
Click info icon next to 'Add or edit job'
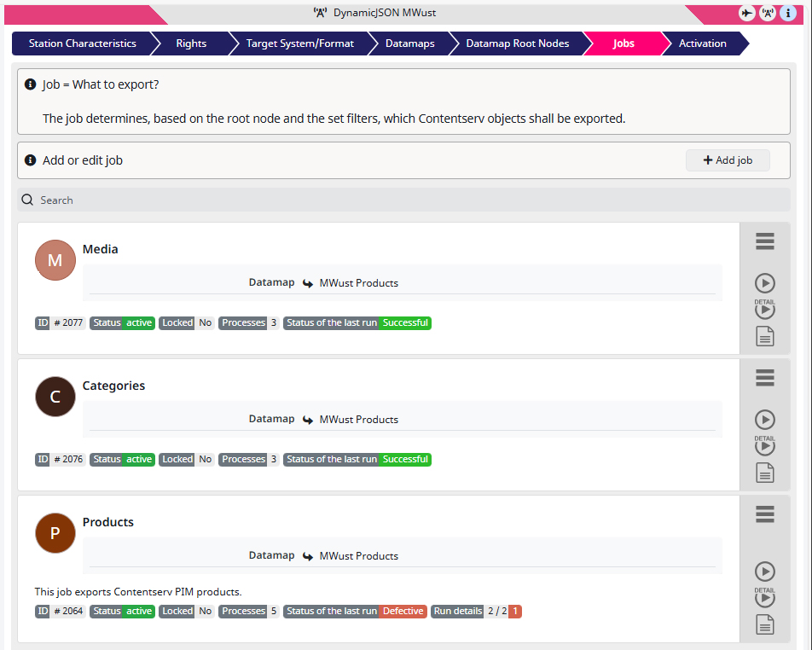coord(31,160)
